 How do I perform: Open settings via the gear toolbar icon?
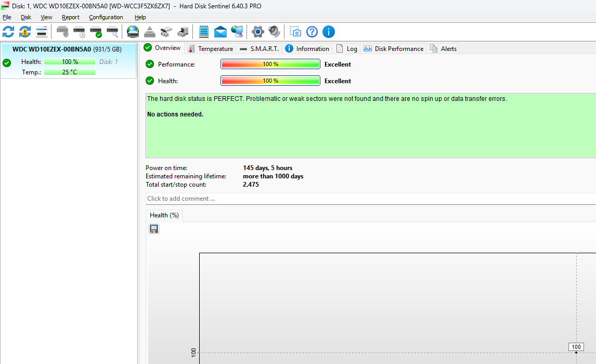click(258, 32)
